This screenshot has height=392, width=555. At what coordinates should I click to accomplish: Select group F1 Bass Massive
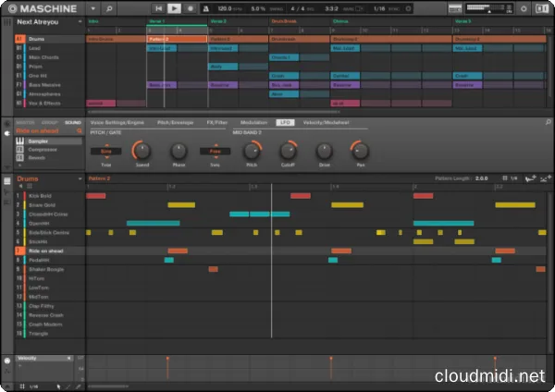pos(50,85)
